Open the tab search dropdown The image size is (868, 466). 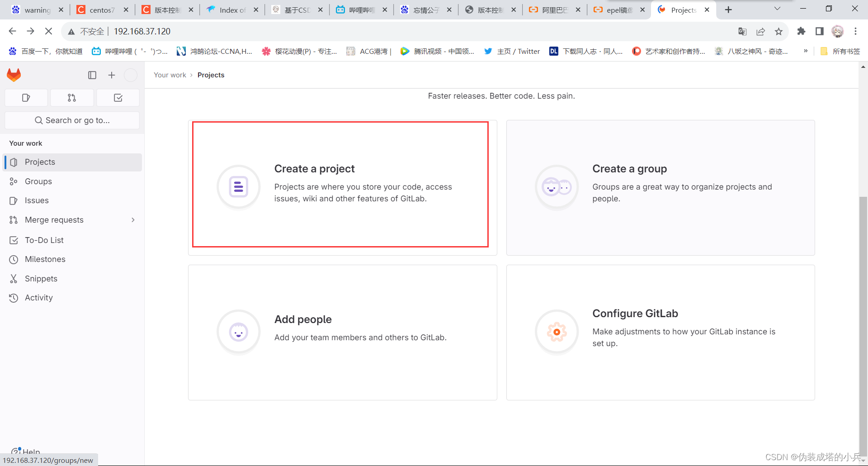[777, 9]
